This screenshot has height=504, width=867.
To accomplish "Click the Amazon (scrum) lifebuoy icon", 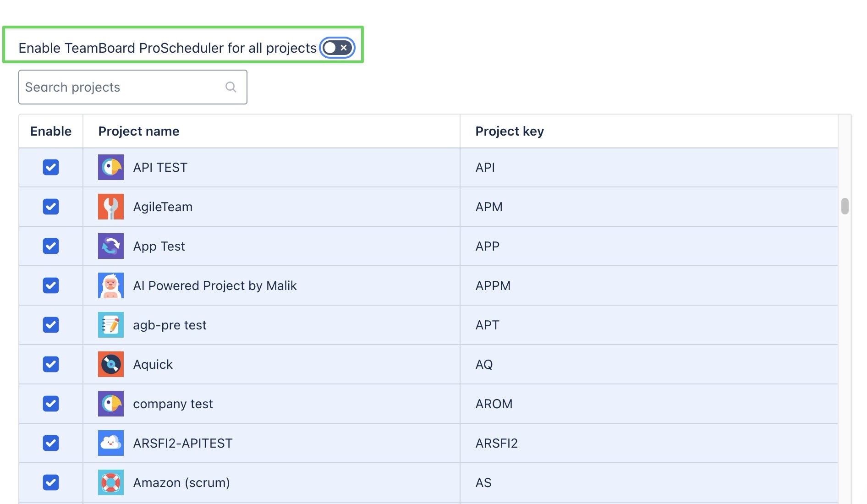I will click(111, 482).
